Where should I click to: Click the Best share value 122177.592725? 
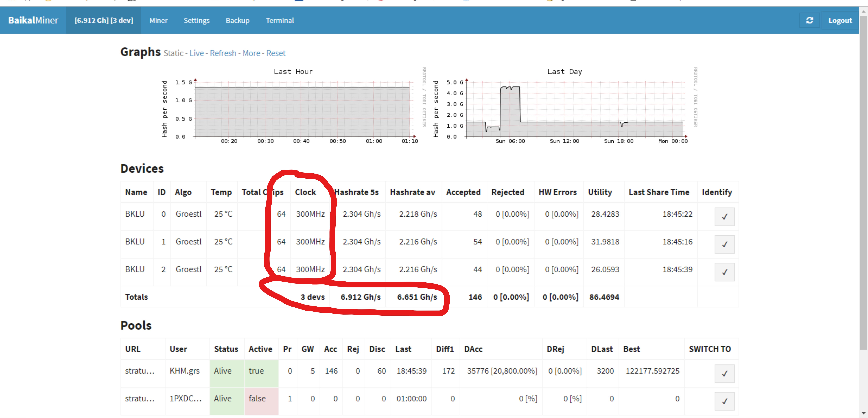(652, 371)
